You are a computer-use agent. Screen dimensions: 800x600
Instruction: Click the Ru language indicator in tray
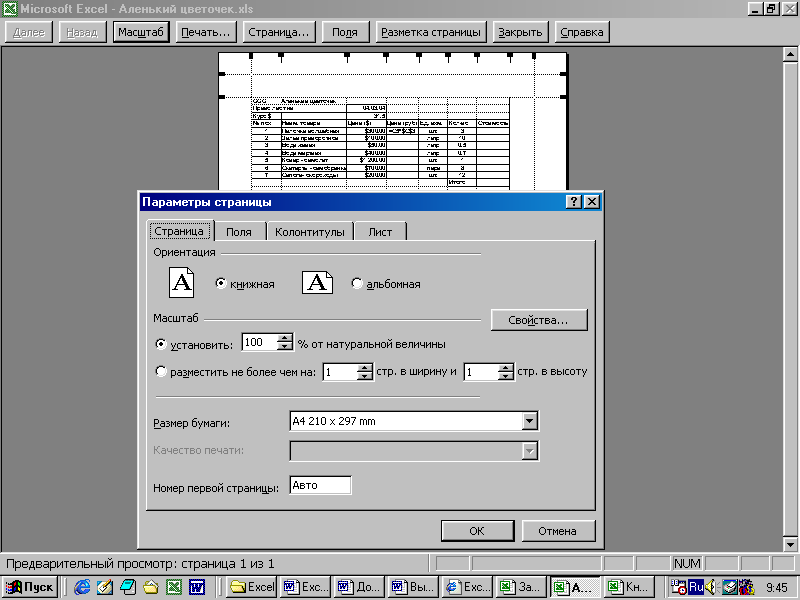[x=696, y=587]
